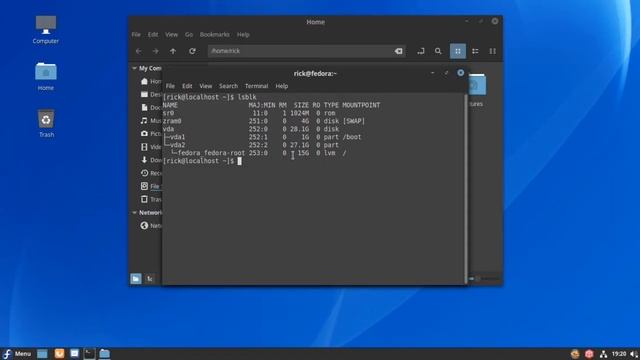Viewport: 640px width, 360px height.
Task: Click the terminal command prompt line
Action: pos(202,161)
